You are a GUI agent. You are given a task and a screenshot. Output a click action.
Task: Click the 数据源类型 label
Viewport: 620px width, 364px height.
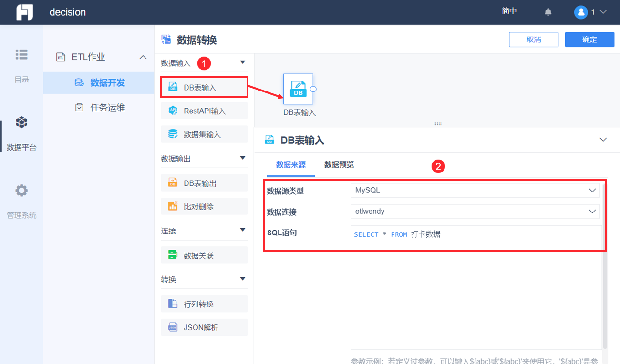[285, 191]
